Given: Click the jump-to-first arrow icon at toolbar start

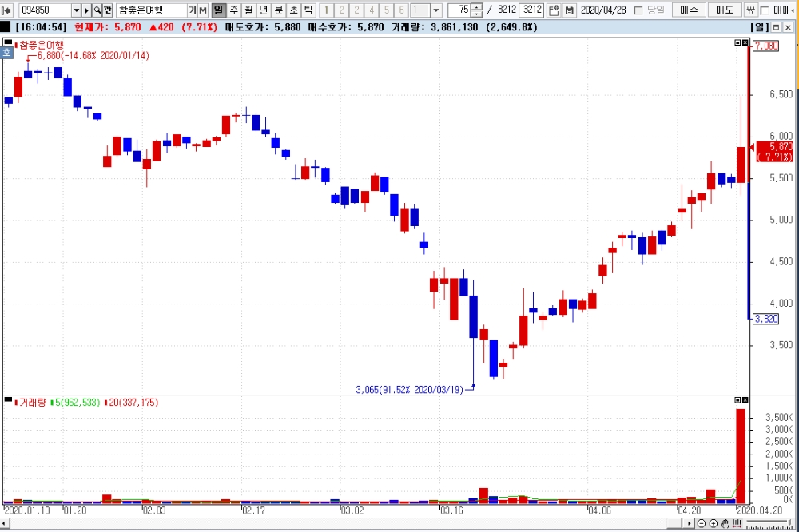Looking at the screenshot, I should 6,10.
